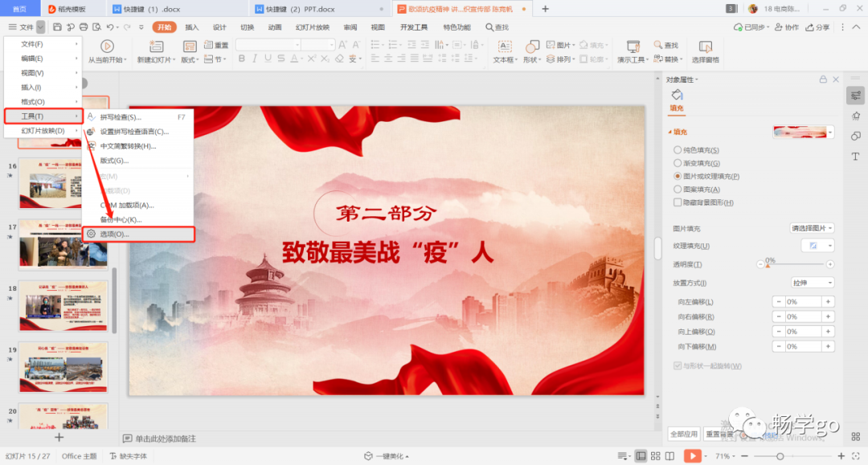Image resolution: width=868 pixels, height=465 pixels.
Task: Click the transparency (透明度) slider
Action: (796, 264)
